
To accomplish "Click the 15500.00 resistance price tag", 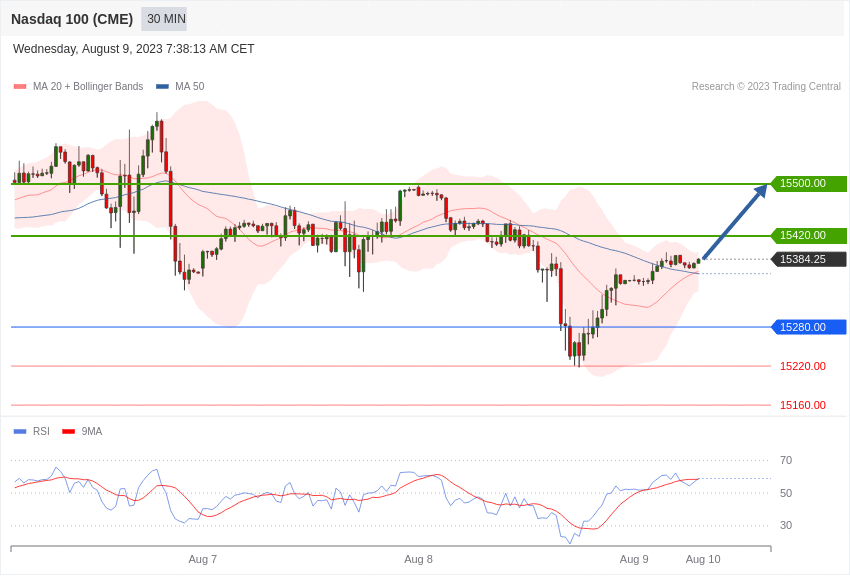I will tap(809, 184).
